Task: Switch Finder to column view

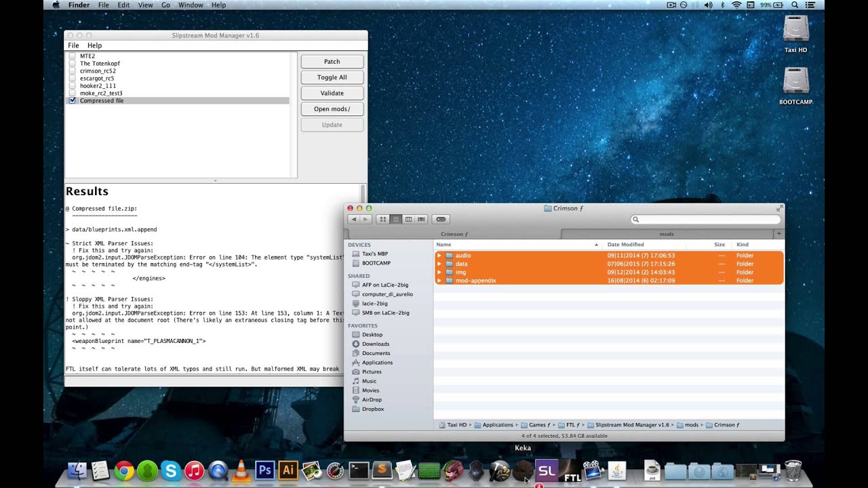Action: [x=408, y=219]
